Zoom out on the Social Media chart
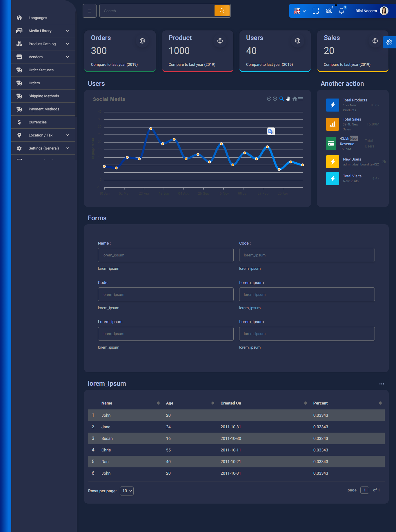 point(275,99)
